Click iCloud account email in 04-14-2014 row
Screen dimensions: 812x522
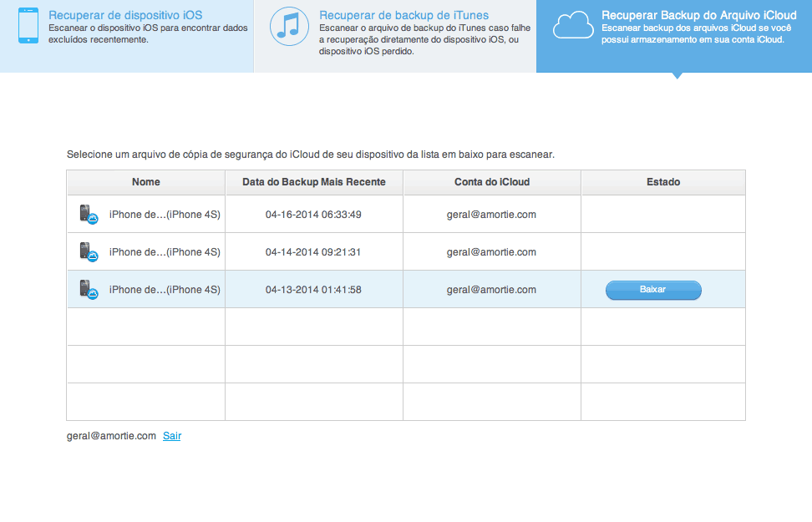[x=491, y=252]
